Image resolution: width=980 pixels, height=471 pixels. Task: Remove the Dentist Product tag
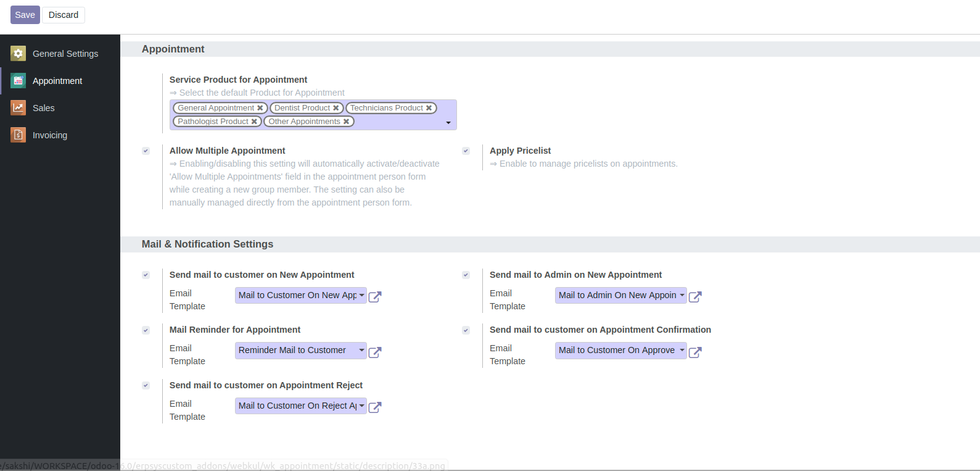click(x=336, y=108)
